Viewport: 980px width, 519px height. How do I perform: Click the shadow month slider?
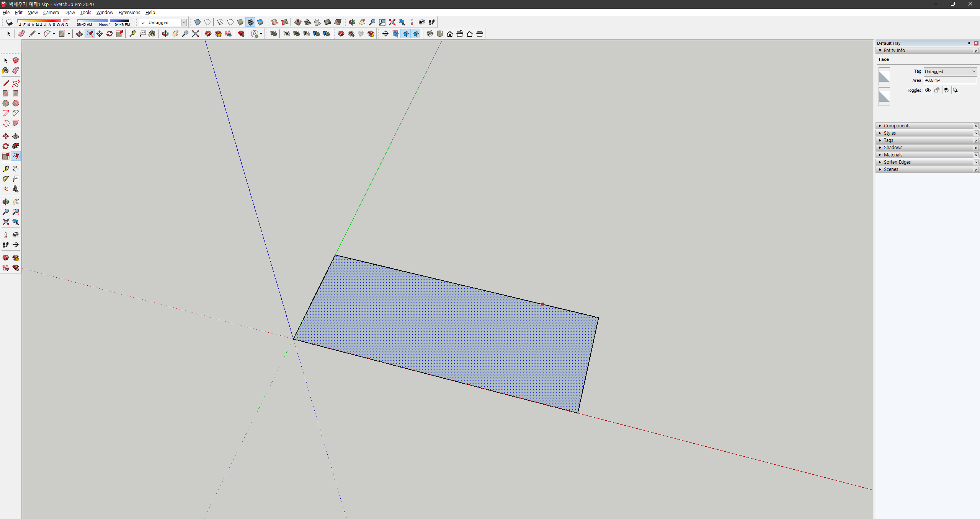coord(43,21)
